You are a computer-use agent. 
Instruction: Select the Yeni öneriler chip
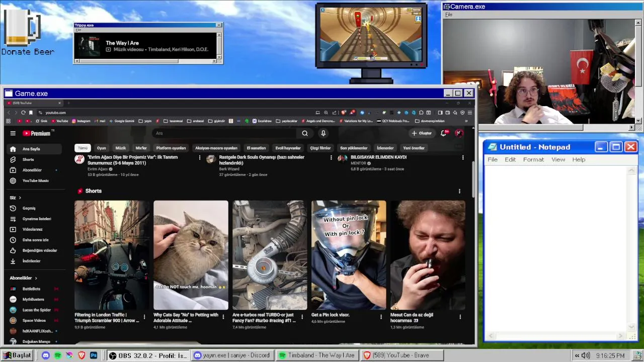(414, 148)
